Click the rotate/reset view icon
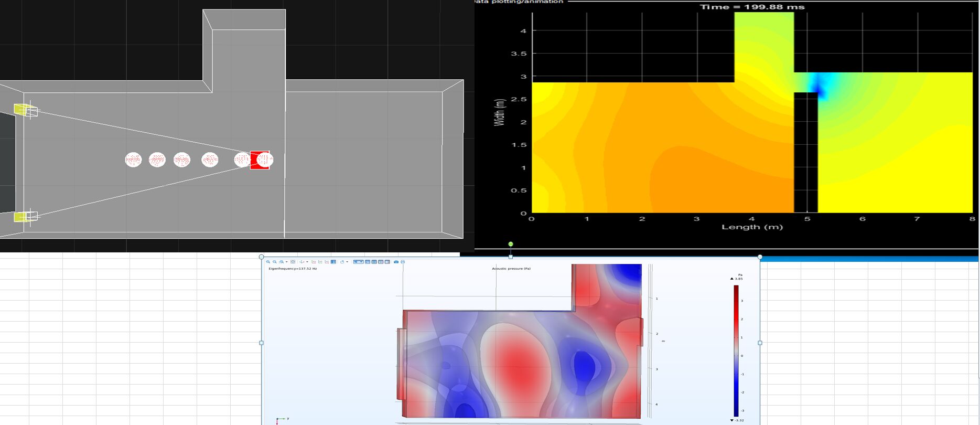Viewport: 980px width, 425px height. [x=342, y=262]
